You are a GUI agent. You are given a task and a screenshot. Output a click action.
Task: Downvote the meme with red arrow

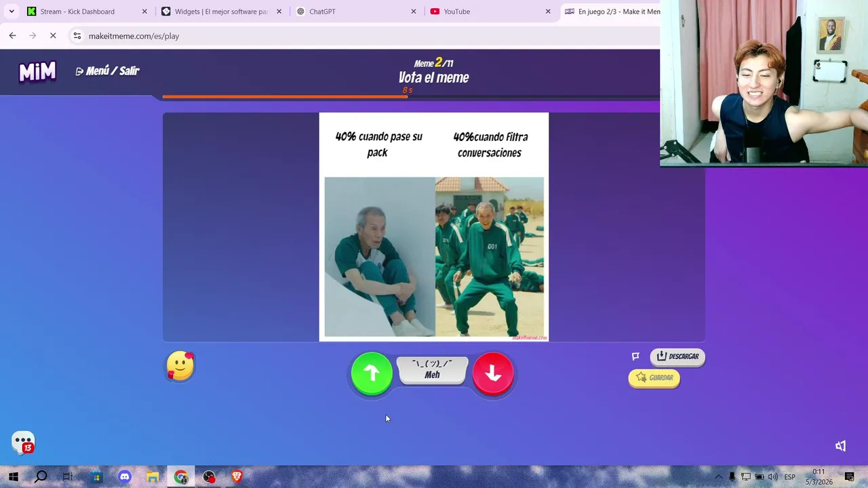pos(493,373)
